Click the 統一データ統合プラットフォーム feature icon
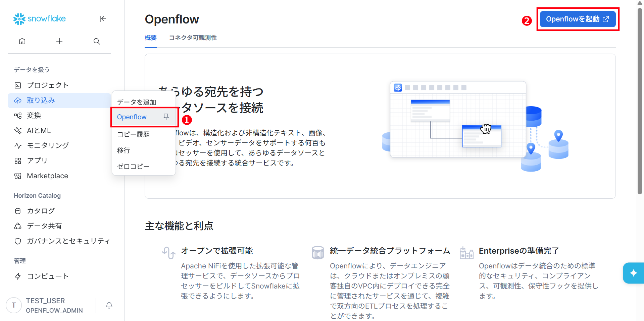 (318, 253)
